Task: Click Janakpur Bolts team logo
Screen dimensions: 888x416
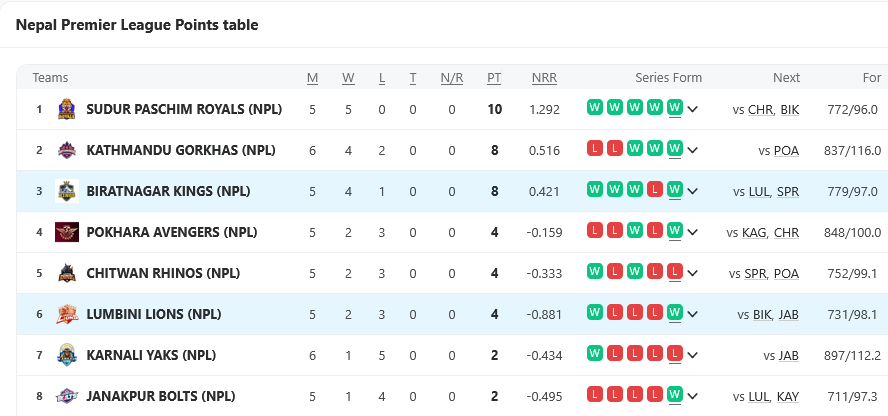Action: click(x=67, y=396)
